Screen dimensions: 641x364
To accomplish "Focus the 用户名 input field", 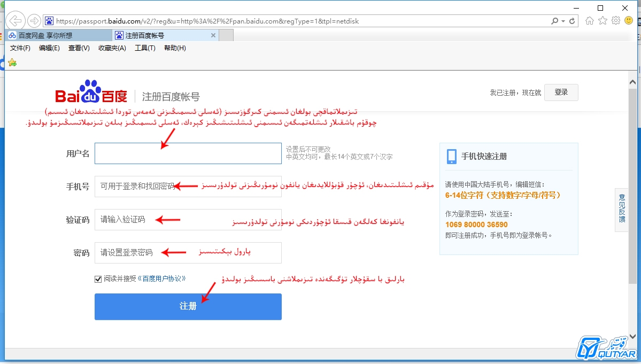I will pos(188,153).
